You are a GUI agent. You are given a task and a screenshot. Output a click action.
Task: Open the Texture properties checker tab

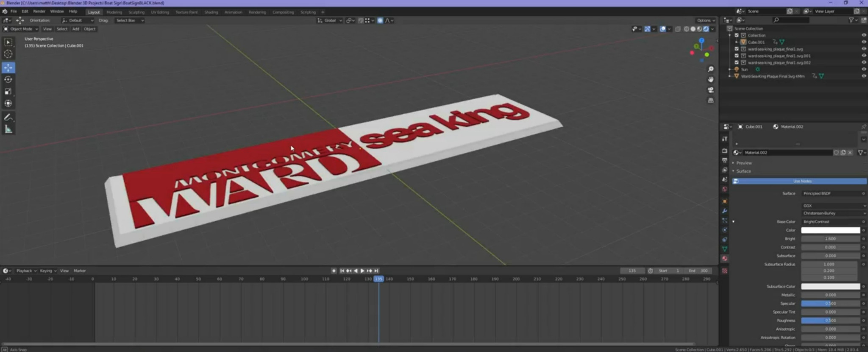[x=725, y=271]
